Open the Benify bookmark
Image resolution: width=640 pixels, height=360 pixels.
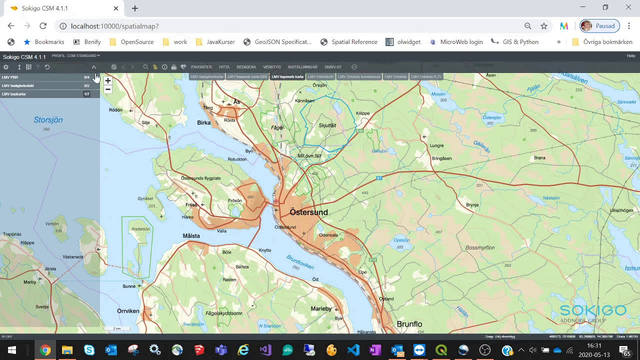(87, 42)
